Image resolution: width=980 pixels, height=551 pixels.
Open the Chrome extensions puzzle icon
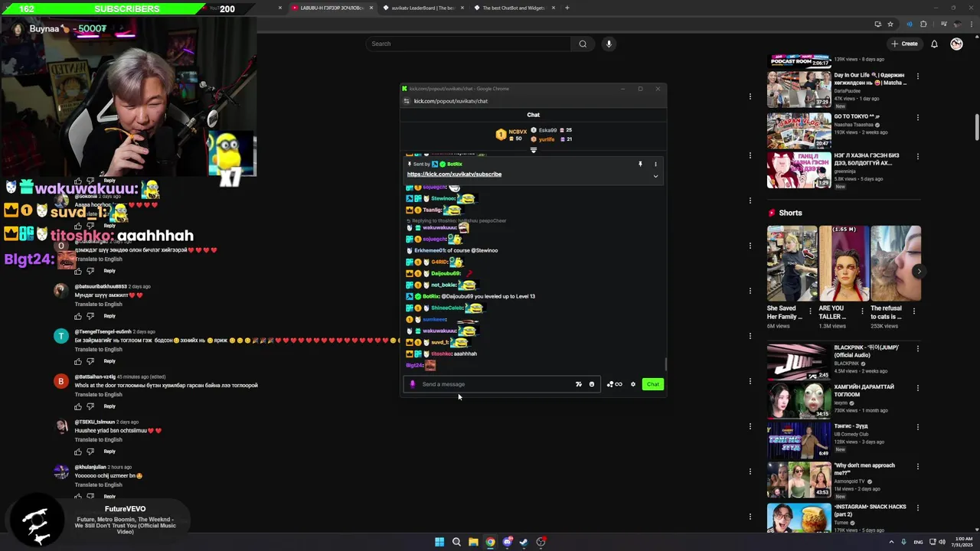923,24
